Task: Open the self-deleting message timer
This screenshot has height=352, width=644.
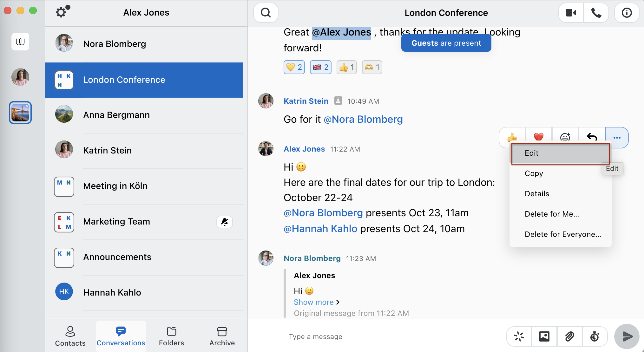Action: 595,336
